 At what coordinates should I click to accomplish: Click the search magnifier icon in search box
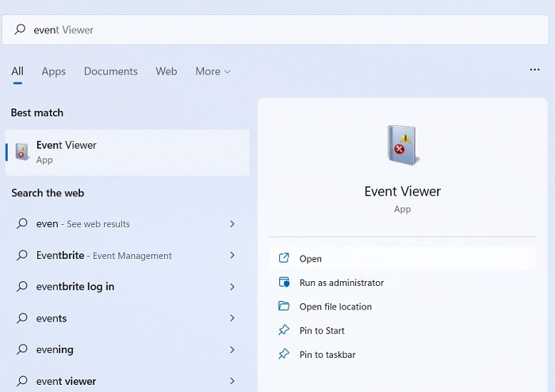click(20, 29)
